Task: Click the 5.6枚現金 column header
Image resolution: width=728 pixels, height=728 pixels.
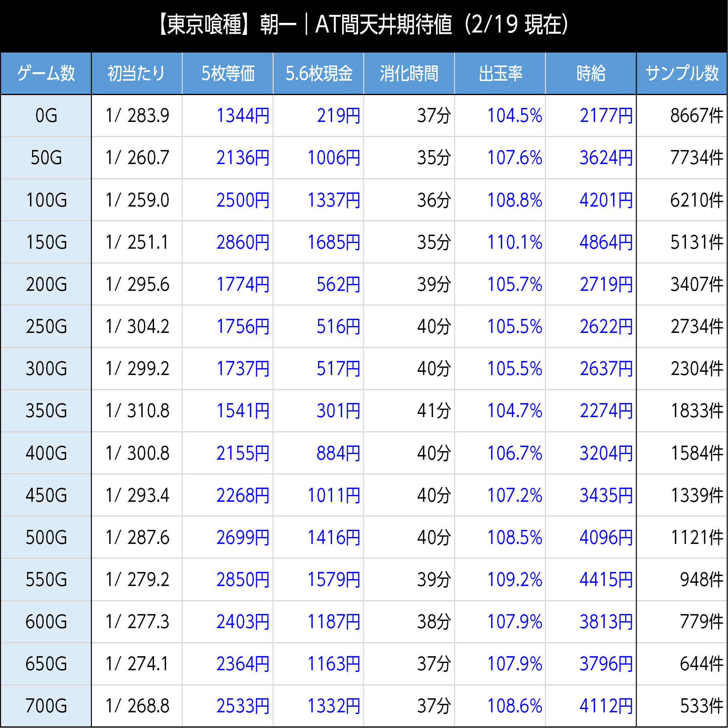Action: click(x=318, y=73)
